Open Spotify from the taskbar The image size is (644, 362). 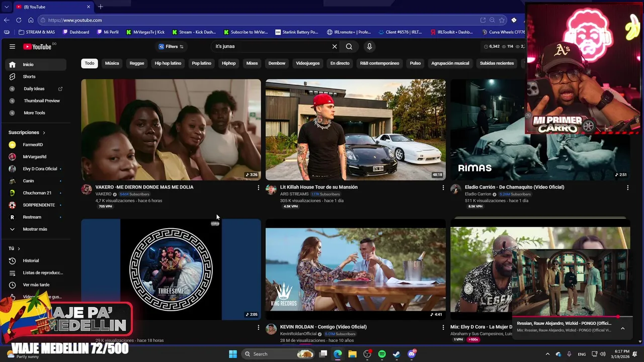tap(382, 354)
